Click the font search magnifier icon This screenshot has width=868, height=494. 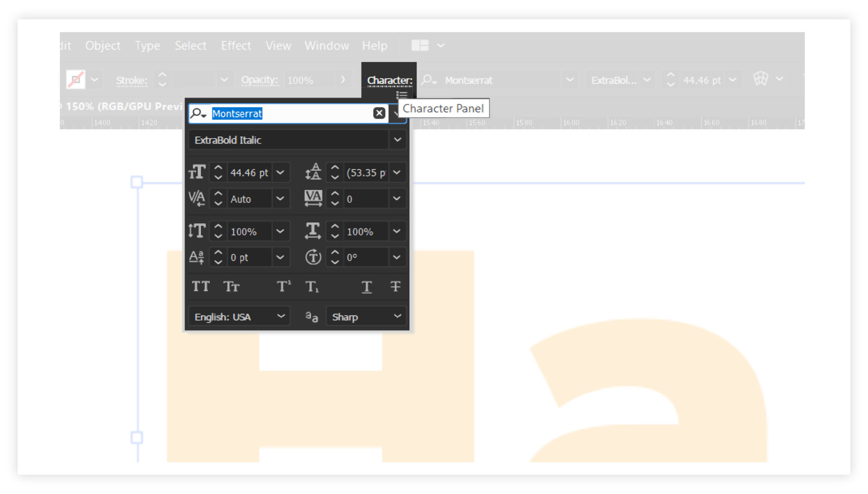(x=198, y=114)
